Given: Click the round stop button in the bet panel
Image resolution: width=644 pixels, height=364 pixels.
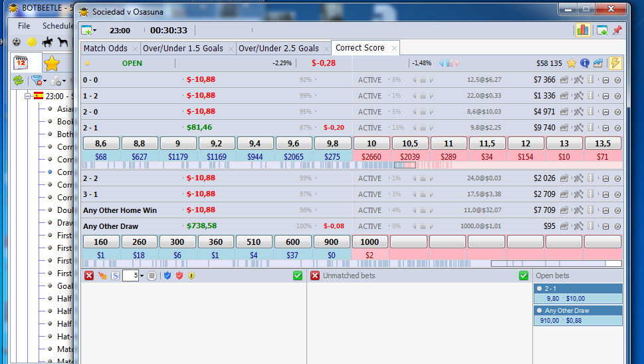Looking at the screenshot, I should click(x=152, y=275).
